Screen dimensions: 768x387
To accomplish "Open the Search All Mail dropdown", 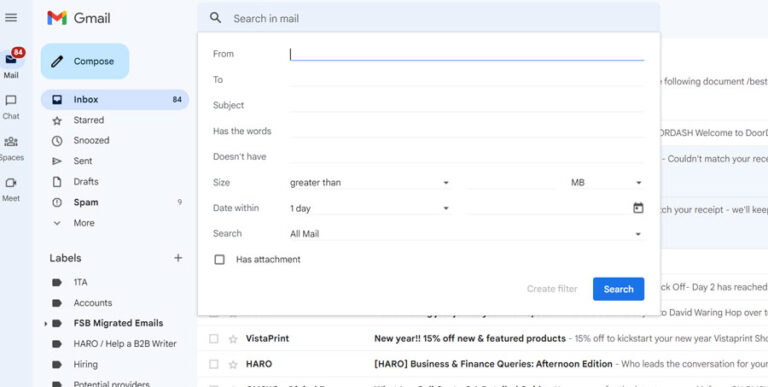I will pyautogui.click(x=466, y=234).
